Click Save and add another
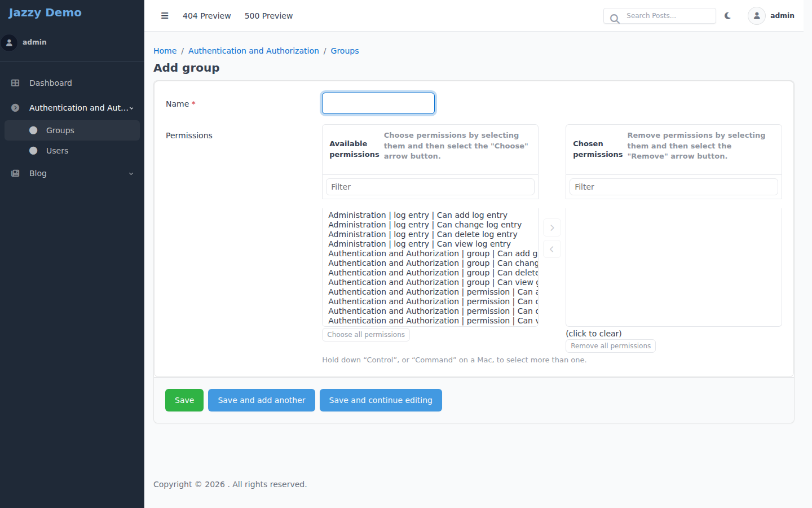The height and width of the screenshot is (508, 812). click(x=262, y=400)
